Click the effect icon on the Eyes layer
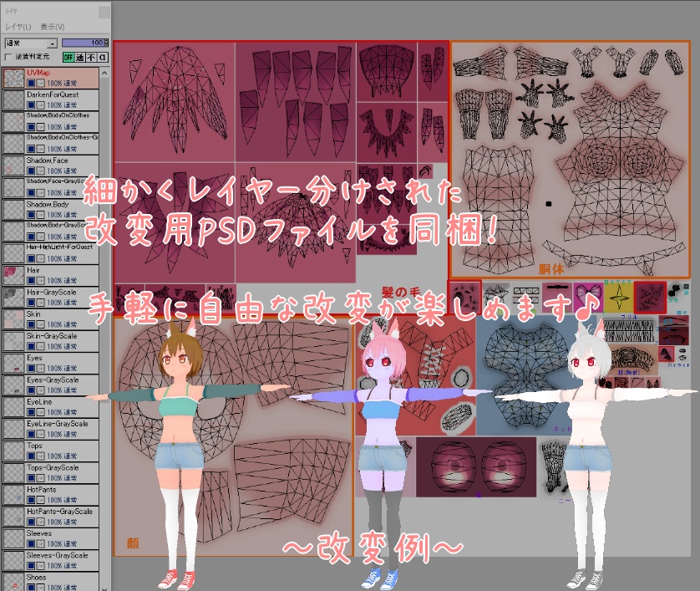This screenshot has width=700, height=591. [40, 368]
